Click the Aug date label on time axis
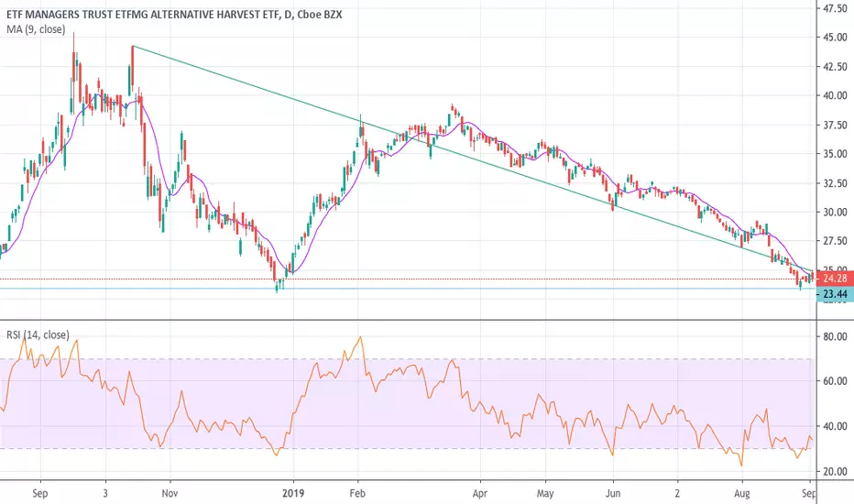Screen dimensions: 854x504 pyautogui.click(x=742, y=493)
